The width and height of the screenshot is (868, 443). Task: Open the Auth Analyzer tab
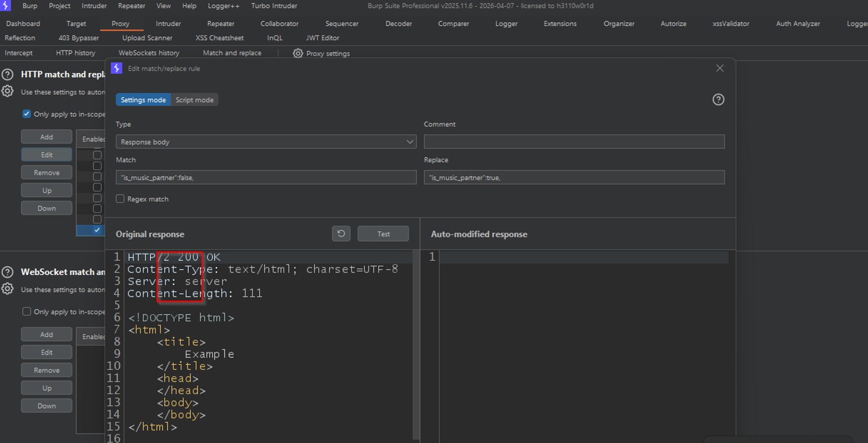[798, 24]
